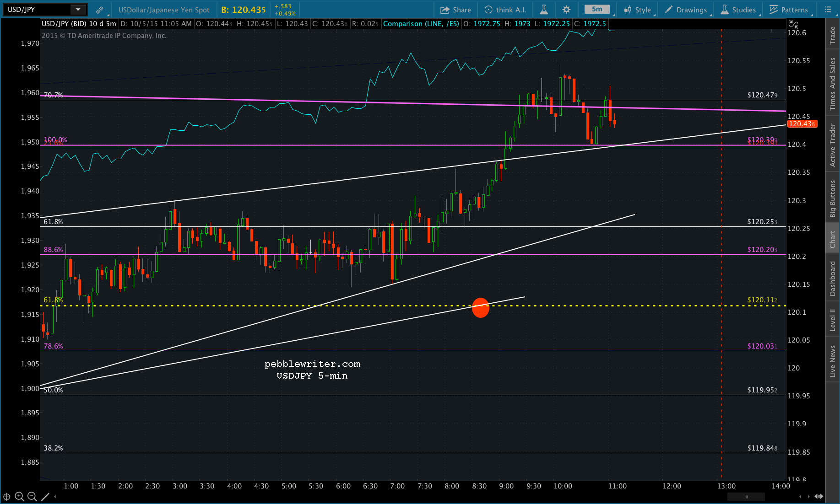Click the Share button
The height and width of the screenshot is (504, 840).
(455, 10)
